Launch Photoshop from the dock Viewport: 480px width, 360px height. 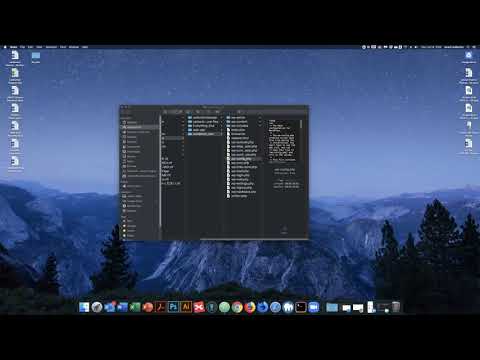pyautogui.click(x=173, y=307)
